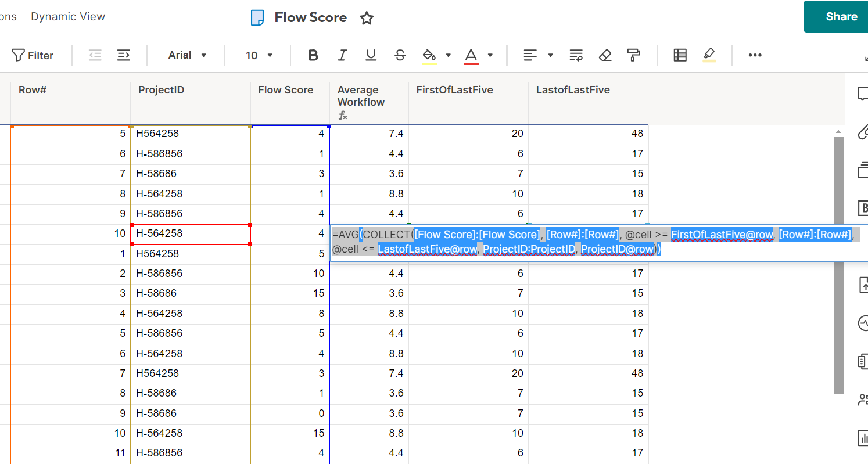Select LastofLastFive cell 48 in first row
868x464 pixels.
(x=588, y=134)
